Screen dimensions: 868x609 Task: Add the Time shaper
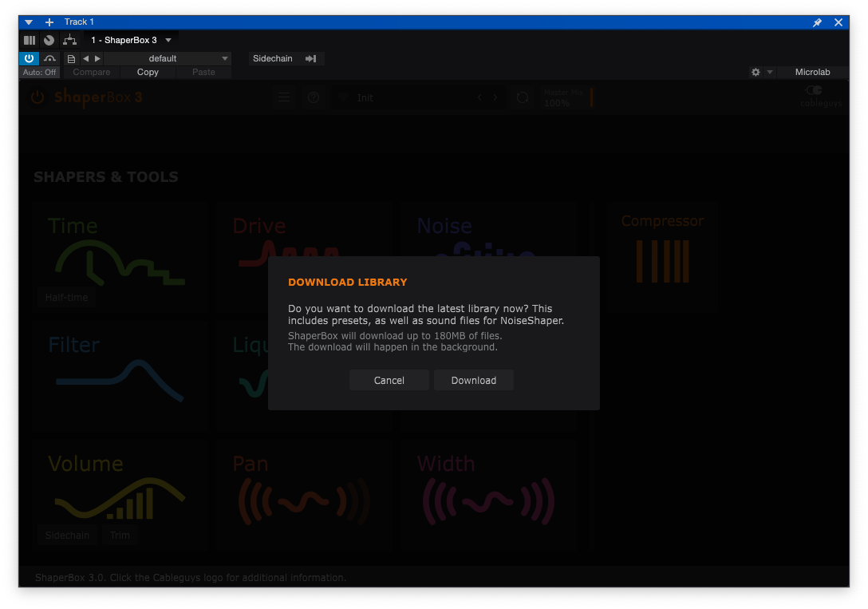(120, 257)
